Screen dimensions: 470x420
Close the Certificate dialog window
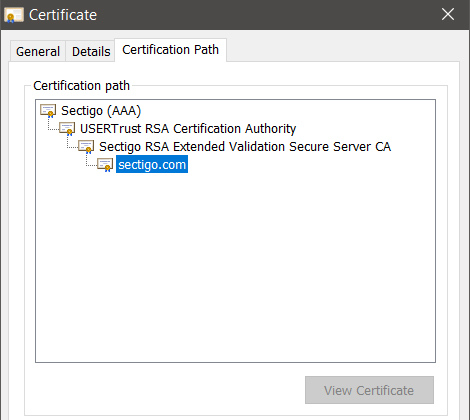pos(448,14)
